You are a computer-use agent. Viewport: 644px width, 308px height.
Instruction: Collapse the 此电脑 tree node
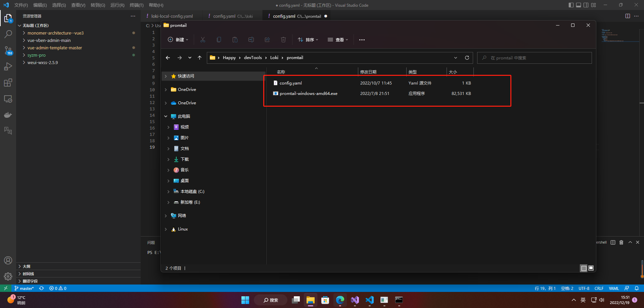pos(166,116)
